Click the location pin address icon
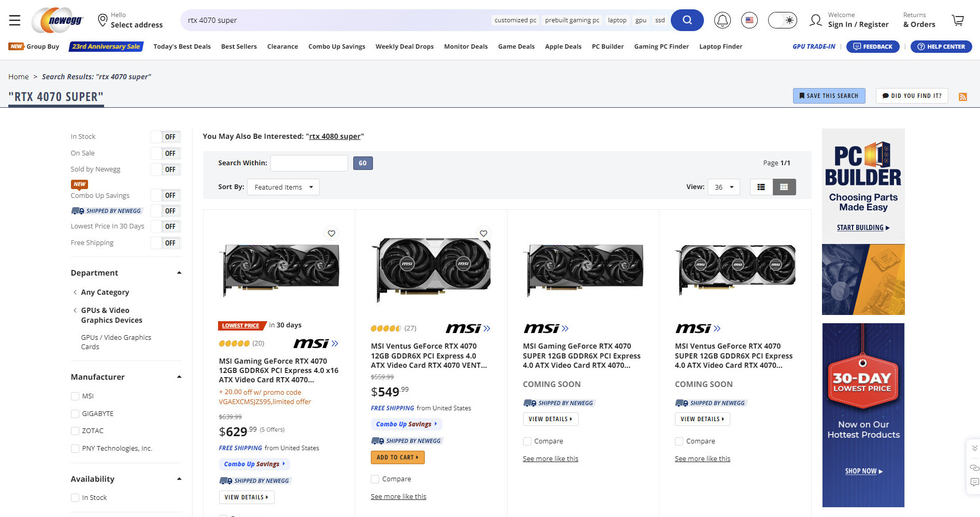 (x=103, y=20)
